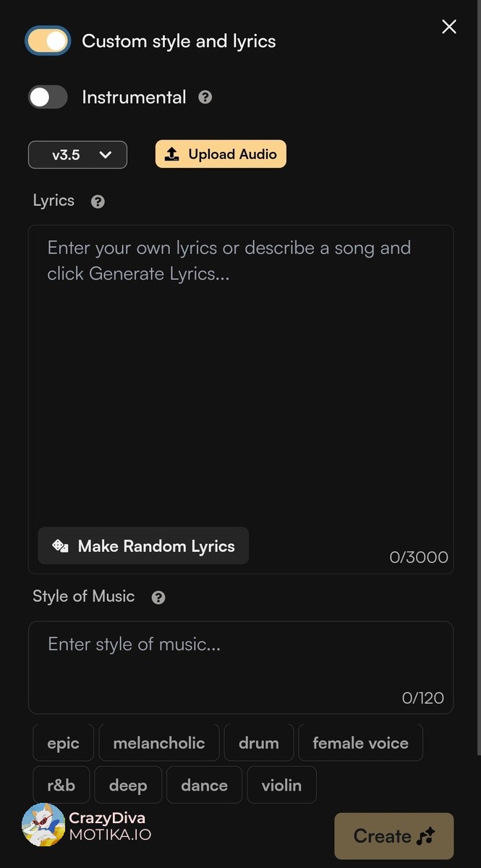Click the Lyrics help question mark icon
The height and width of the screenshot is (868, 481).
pyautogui.click(x=98, y=202)
